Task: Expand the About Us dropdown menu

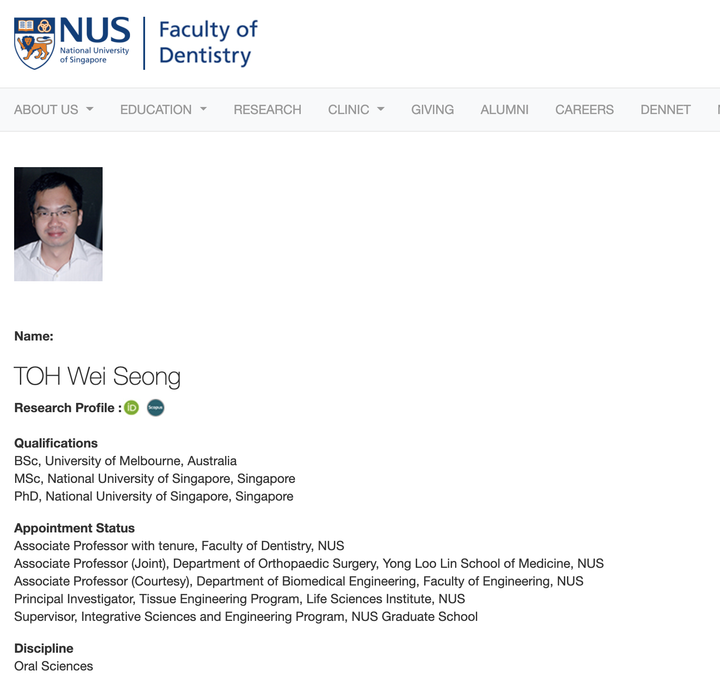Action: 54,110
